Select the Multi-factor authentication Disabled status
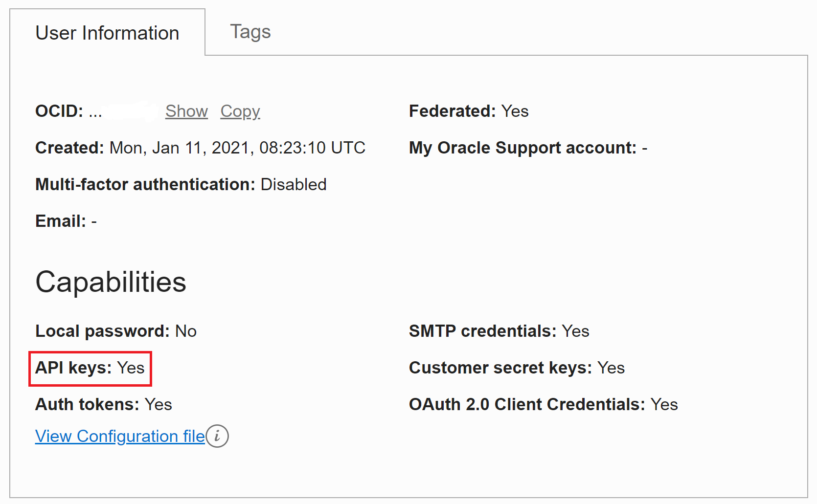Viewport: 817px width, 504px height. tap(293, 184)
